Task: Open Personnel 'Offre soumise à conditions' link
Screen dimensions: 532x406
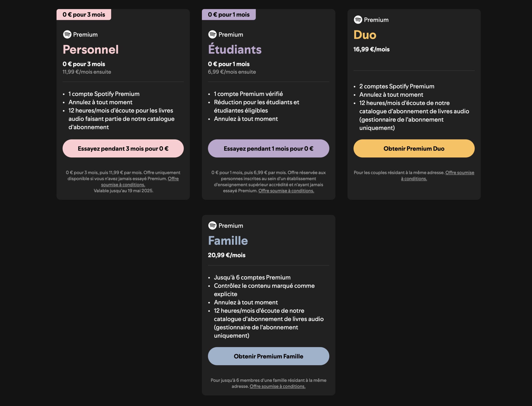Action: (140, 181)
